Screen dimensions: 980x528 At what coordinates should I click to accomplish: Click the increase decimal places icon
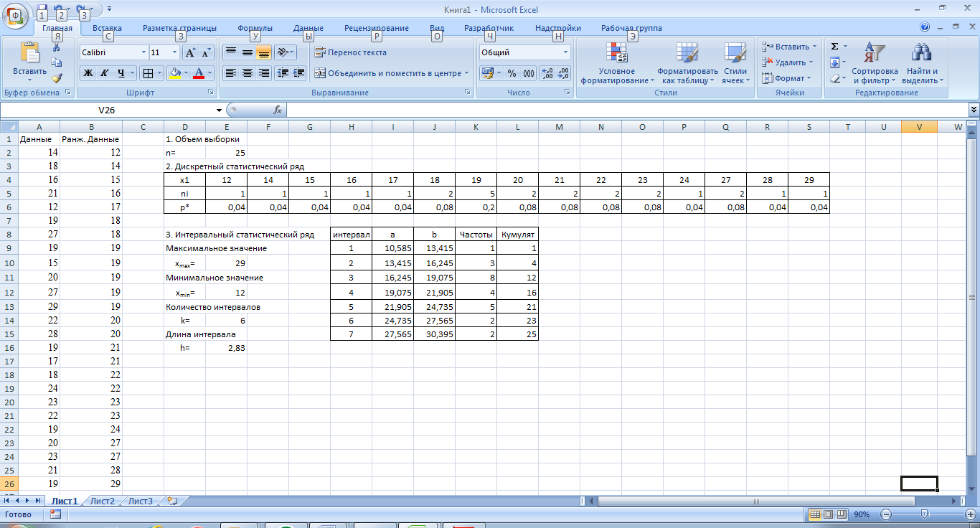(547, 73)
